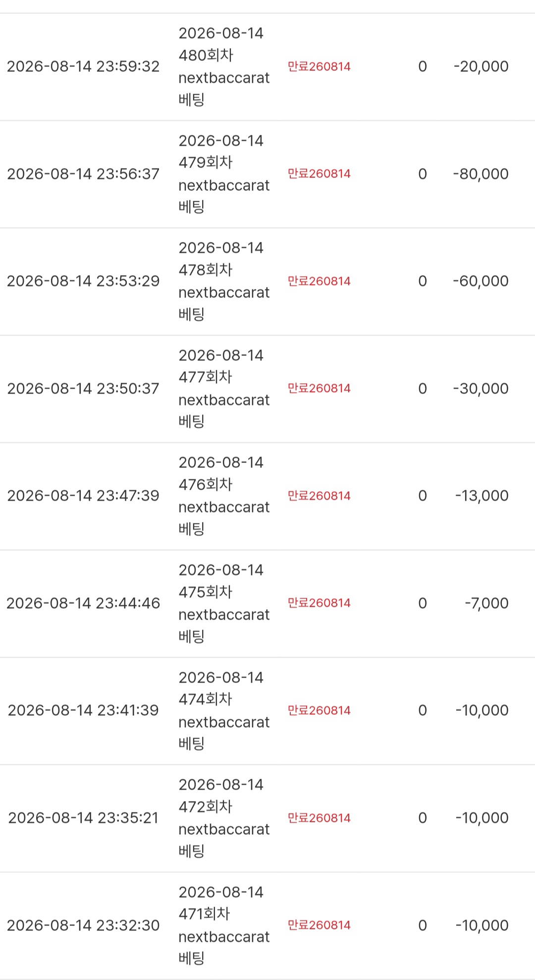Click the -13,000 amount value
The image size is (535, 980).
pos(481,496)
